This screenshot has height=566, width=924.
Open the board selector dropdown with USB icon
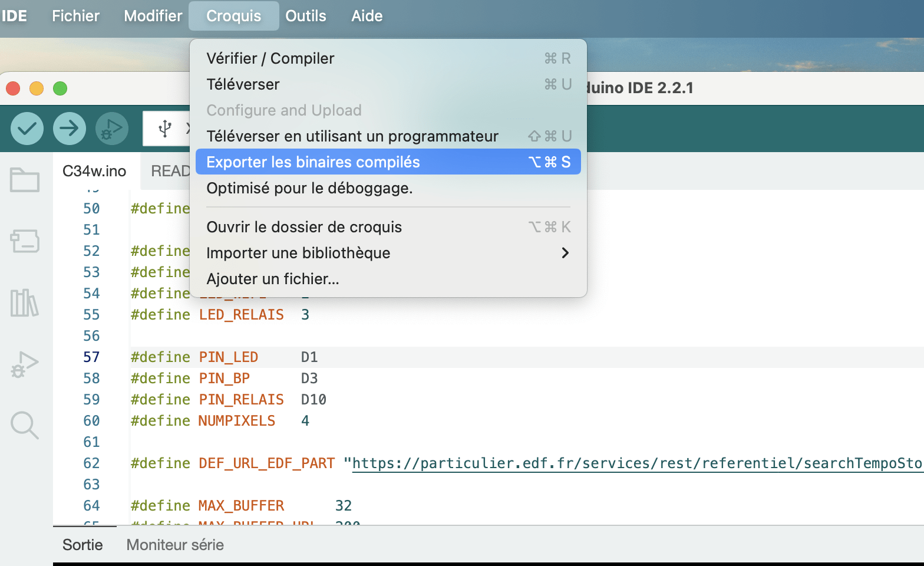(x=167, y=129)
